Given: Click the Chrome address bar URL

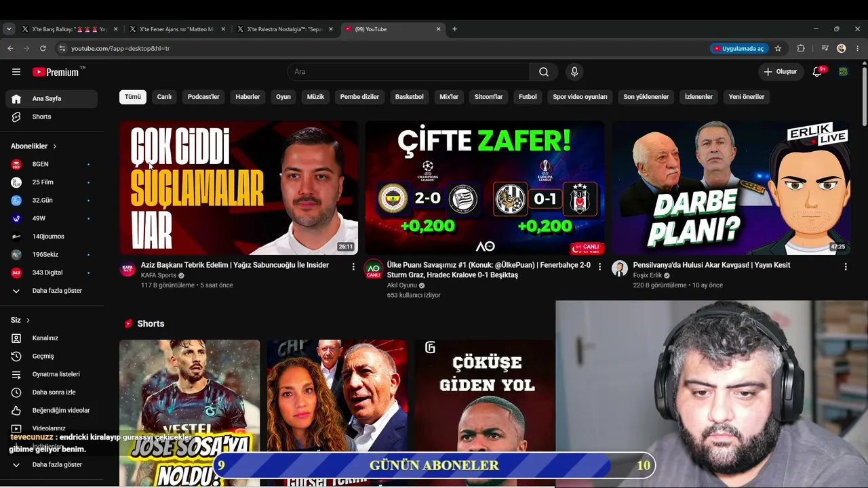Looking at the screenshot, I should (x=120, y=48).
